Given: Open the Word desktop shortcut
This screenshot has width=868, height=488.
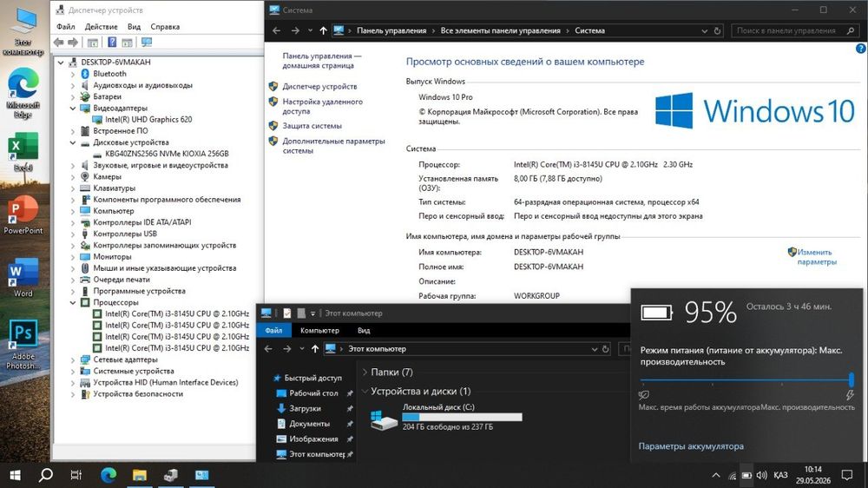Looking at the screenshot, I should tap(23, 278).
